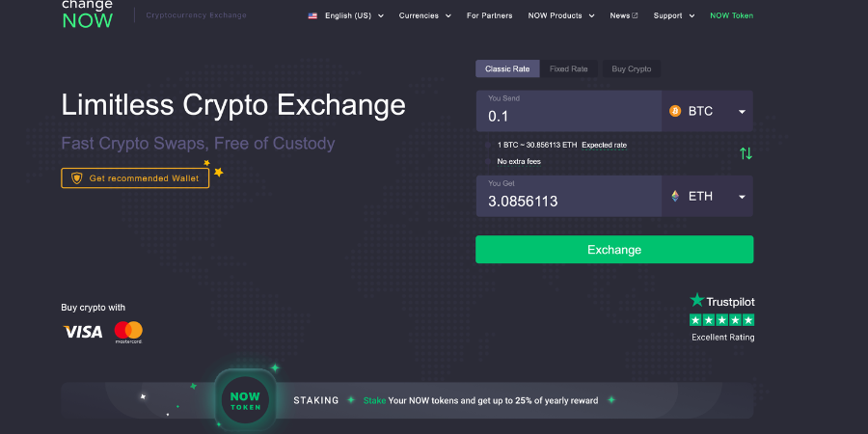
Task: Click the US flag icon
Action: tap(312, 15)
